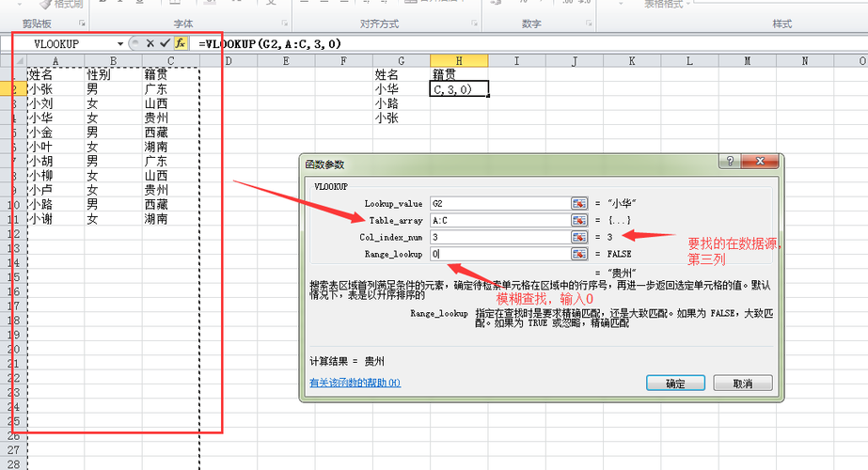Open the 剪贴板 group dialog launcher

tap(82, 23)
